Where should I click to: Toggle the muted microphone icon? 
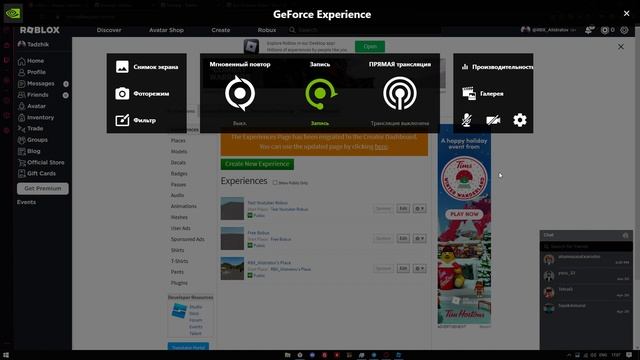[x=467, y=120]
